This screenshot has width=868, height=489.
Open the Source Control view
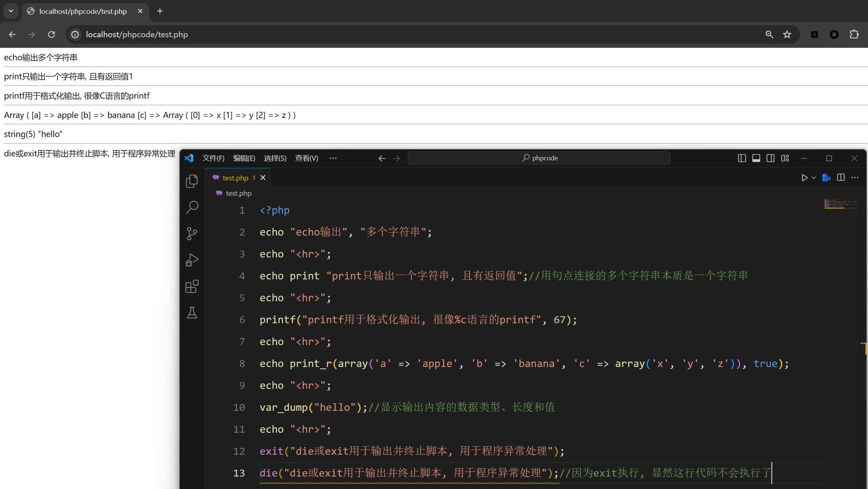tap(192, 233)
